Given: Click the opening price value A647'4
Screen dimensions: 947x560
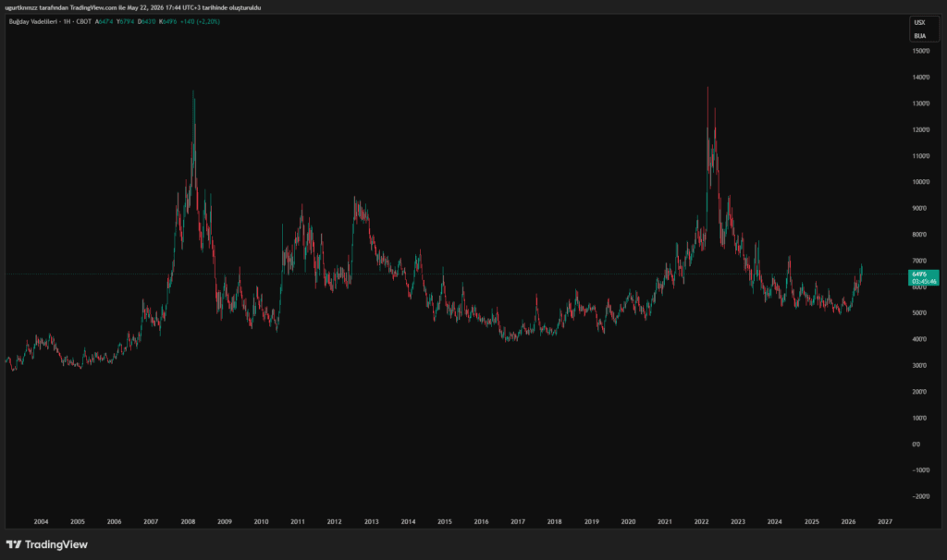Looking at the screenshot, I should pos(104,22).
